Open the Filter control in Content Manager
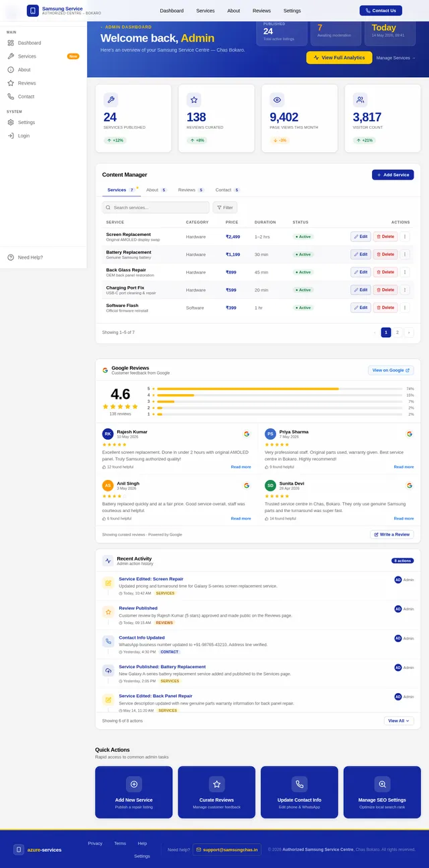The image size is (429, 868). 225,208
